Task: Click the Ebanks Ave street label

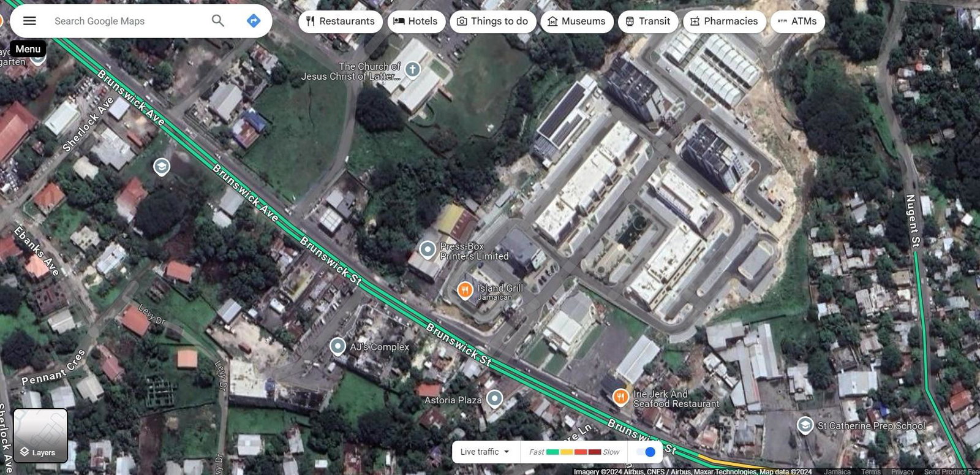Action: [36, 251]
